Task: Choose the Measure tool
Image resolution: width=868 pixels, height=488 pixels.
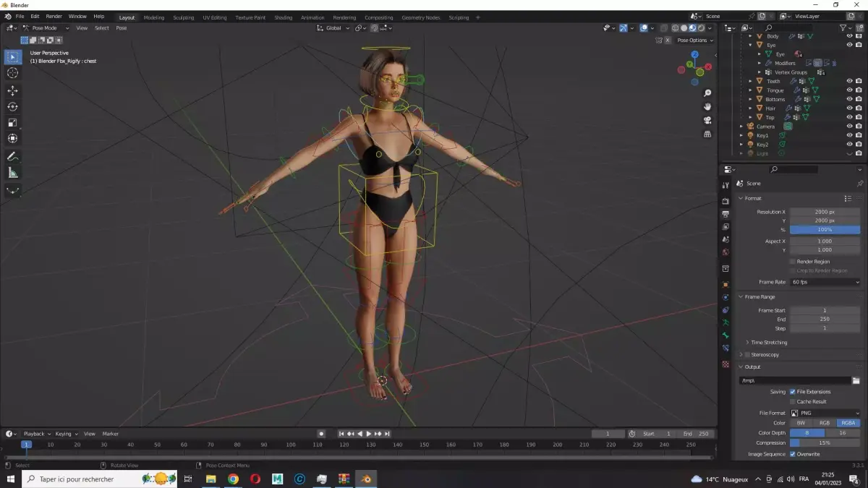Action: [x=13, y=172]
